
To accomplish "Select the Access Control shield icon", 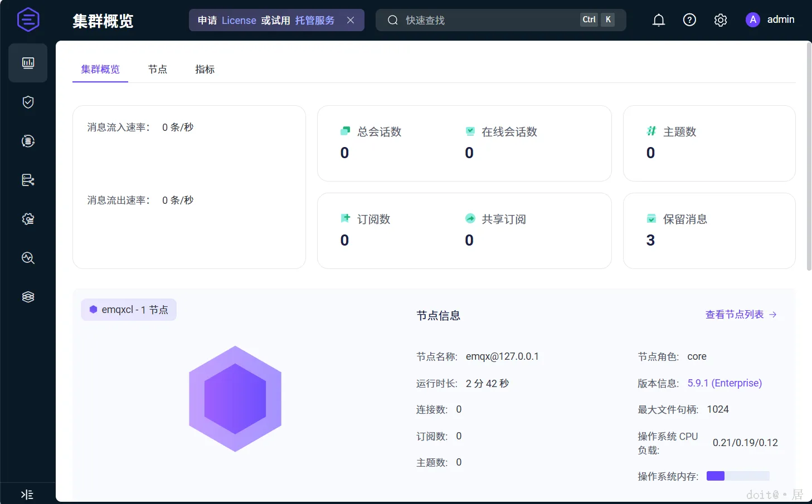I will point(28,101).
